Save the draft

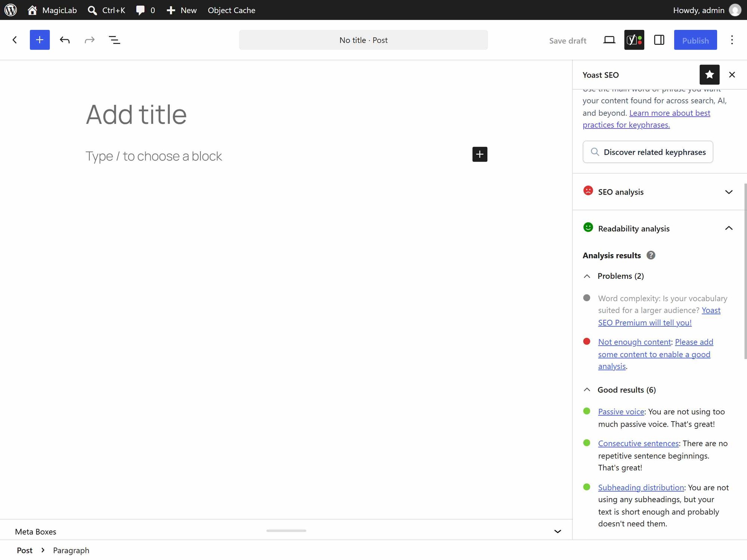tap(568, 40)
